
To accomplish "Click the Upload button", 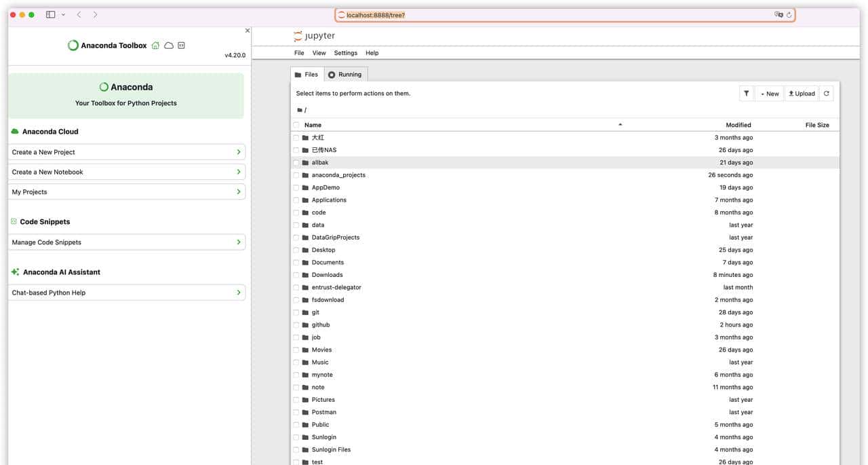I will click(x=802, y=94).
